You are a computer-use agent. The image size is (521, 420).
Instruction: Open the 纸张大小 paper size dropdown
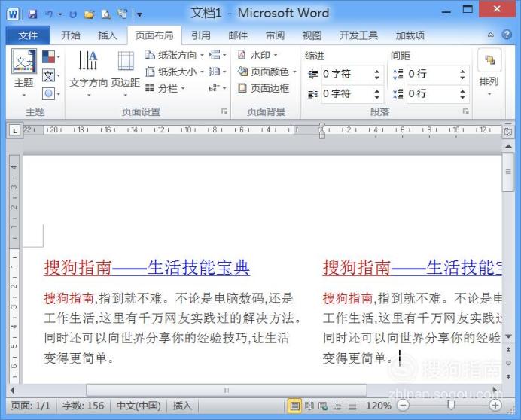(x=175, y=72)
